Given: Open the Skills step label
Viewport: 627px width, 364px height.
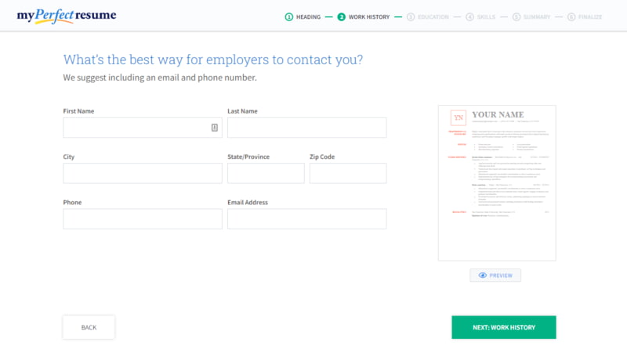Looking at the screenshot, I should click(x=486, y=16).
